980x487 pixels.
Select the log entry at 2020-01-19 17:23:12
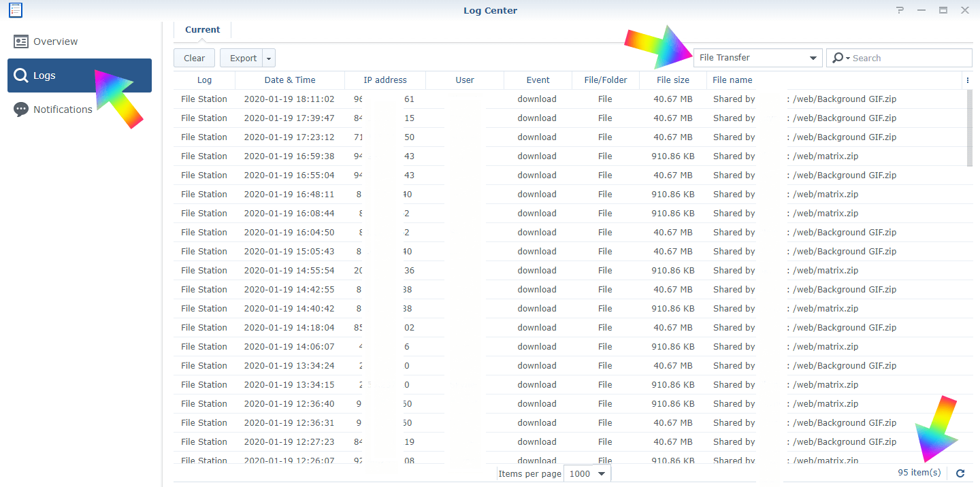point(570,137)
